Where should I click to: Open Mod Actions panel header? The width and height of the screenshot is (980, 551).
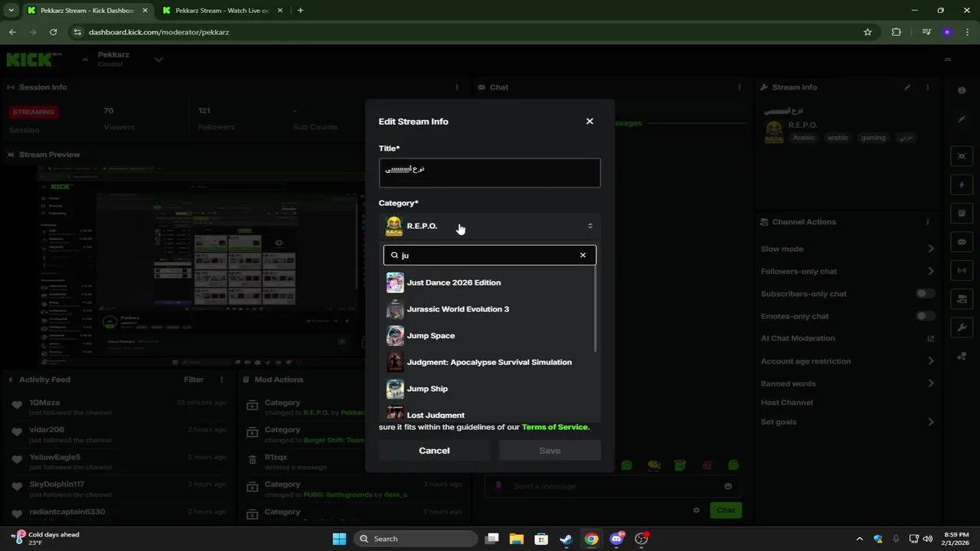coord(279,380)
